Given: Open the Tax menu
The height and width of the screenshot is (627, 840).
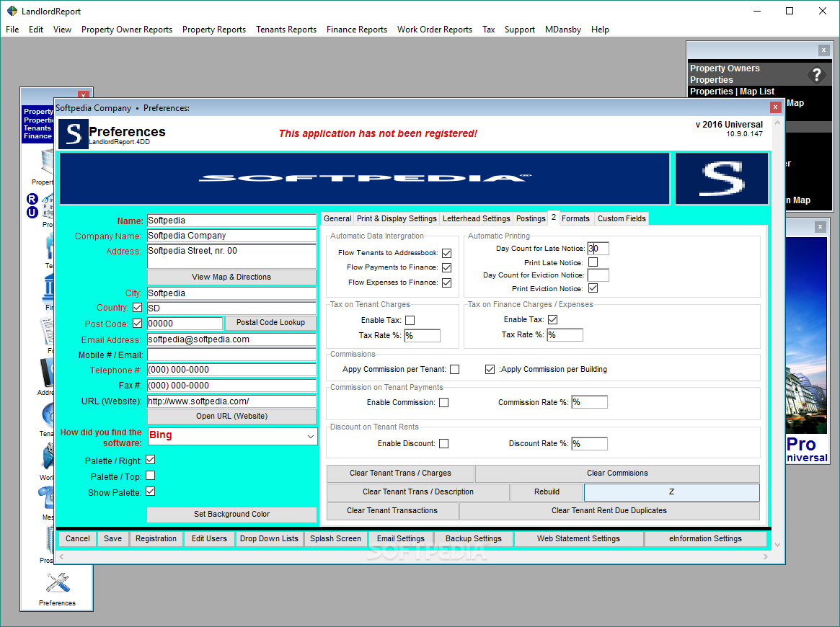Looking at the screenshot, I should (489, 30).
